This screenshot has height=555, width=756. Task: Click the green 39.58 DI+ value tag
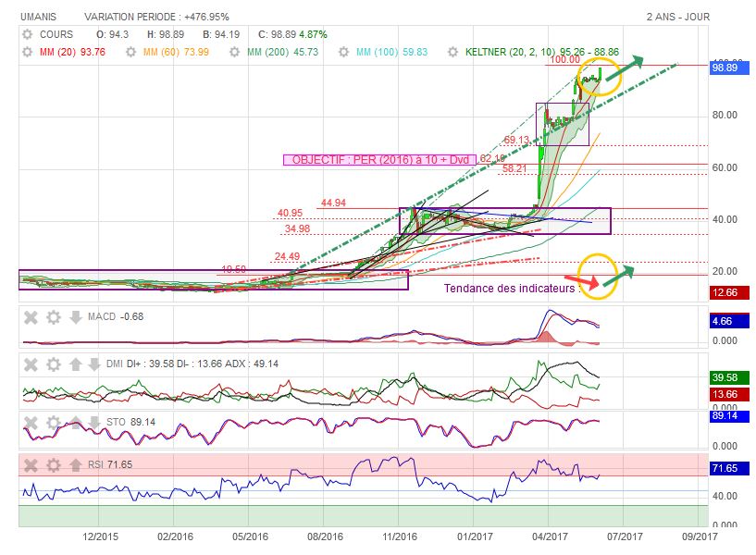[729, 377]
